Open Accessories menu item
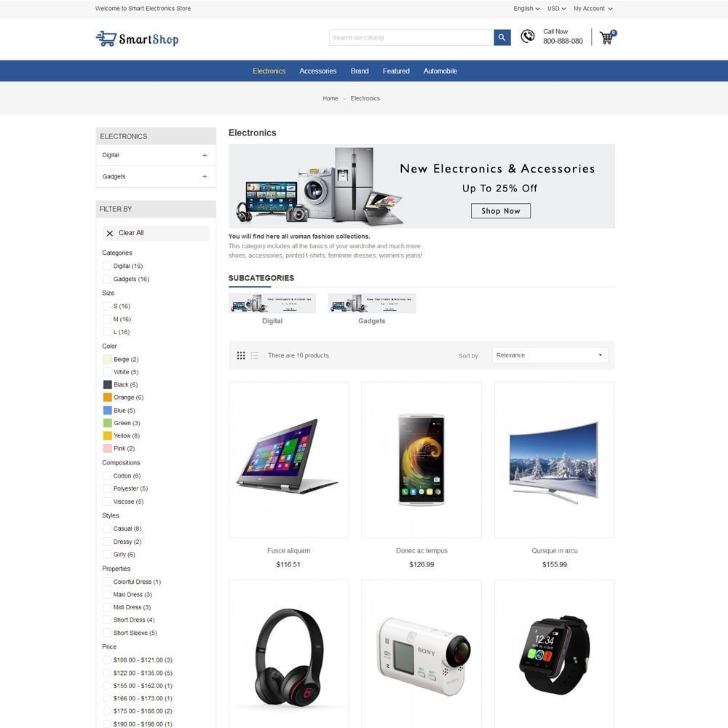This screenshot has height=728, width=728. (x=317, y=71)
